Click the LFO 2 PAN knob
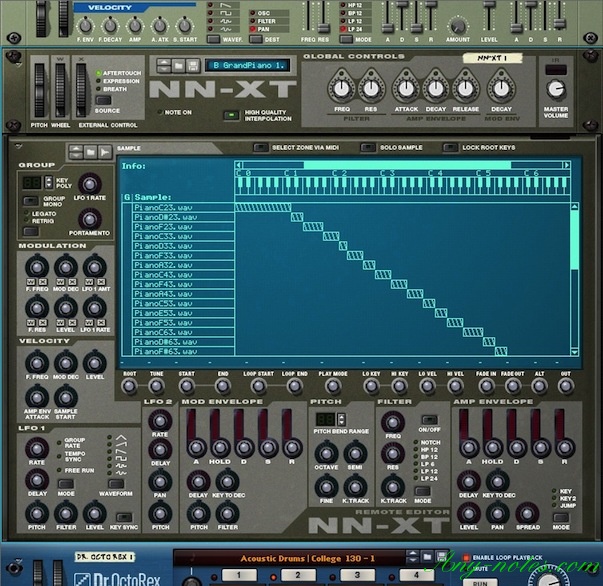Viewport: 603px width, 586px height. pos(160,481)
